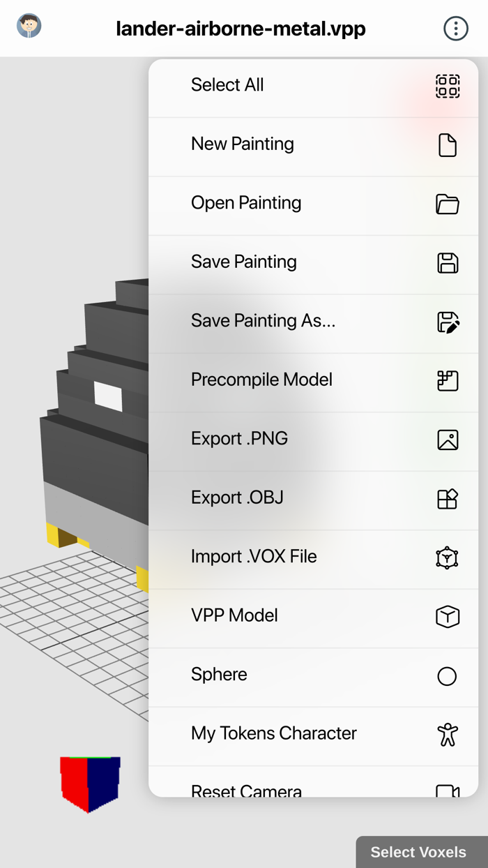Select Import .VOX File menu entry
This screenshot has width=488, height=868.
[x=254, y=557]
